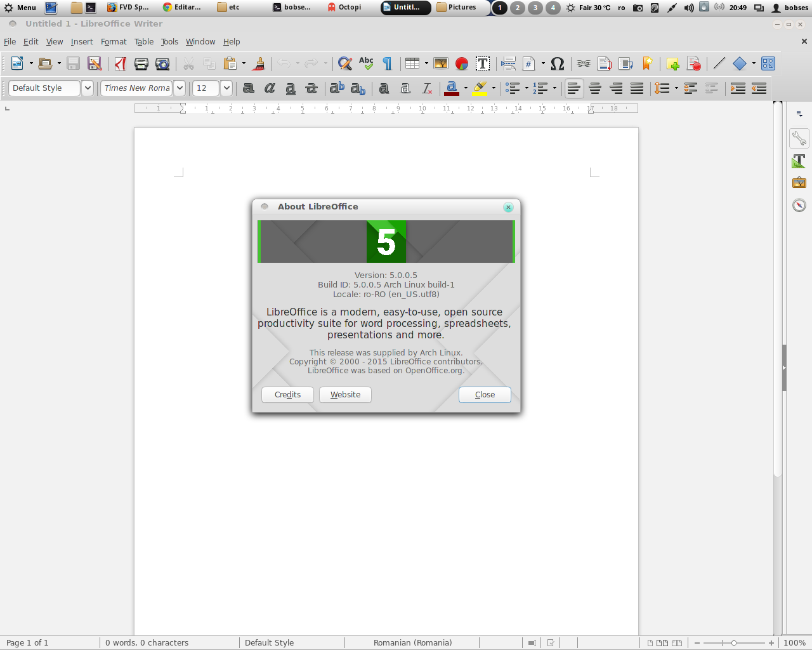This screenshot has height=650, width=812.
Task: Apply yellow highlighting color swatch
Action: [480, 88]
